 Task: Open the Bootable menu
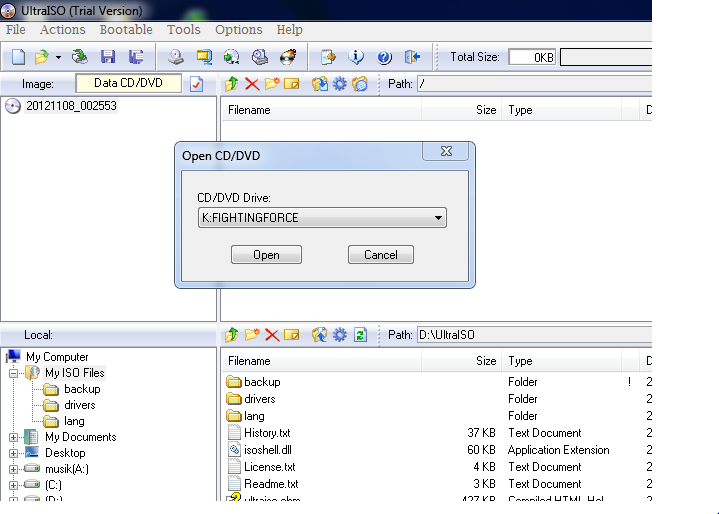point(126,30)
